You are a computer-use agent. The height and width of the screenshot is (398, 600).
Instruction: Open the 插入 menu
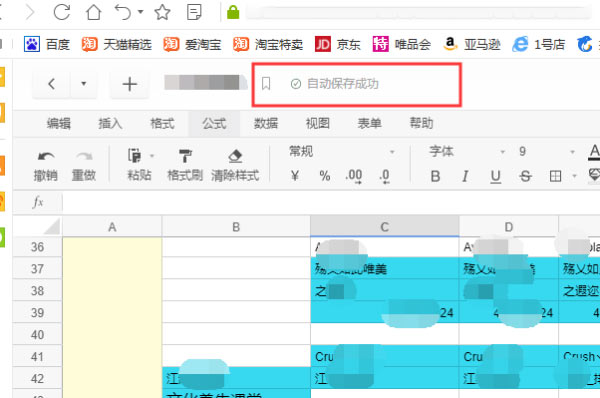tap(110, 123)
